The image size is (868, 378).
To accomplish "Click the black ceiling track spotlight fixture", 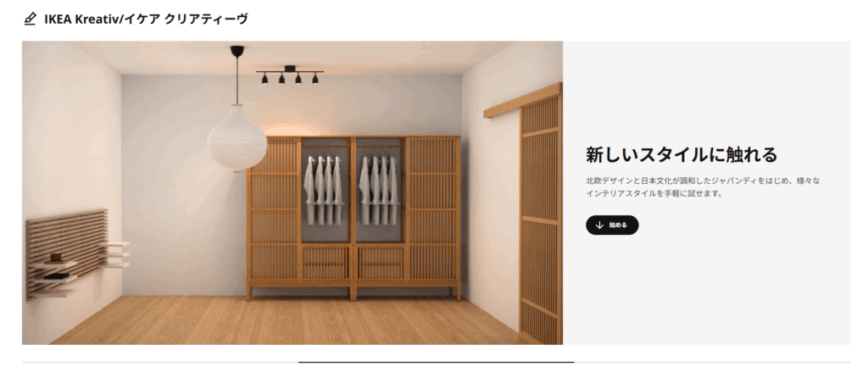I will click(x=290, y=75).
